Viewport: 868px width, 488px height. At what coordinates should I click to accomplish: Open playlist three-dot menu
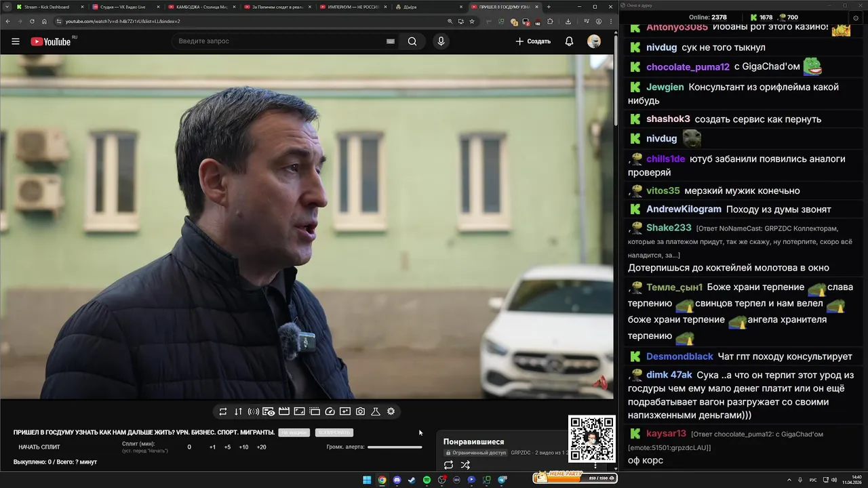pyautogui.click(x=595, y=466)
